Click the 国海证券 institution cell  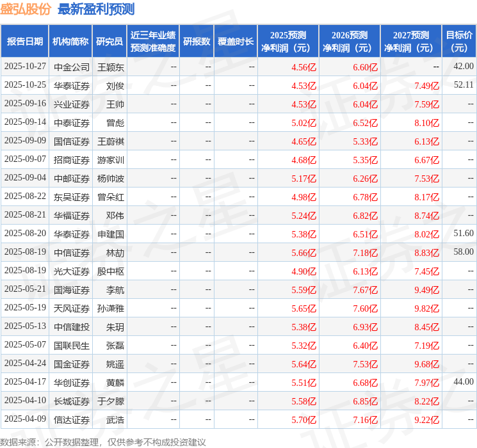[x=72, y=290]
